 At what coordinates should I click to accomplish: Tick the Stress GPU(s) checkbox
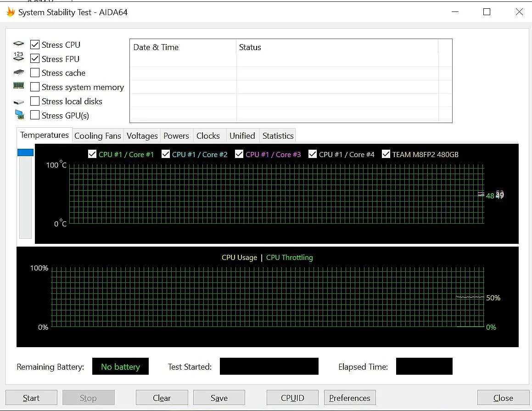click(x=35, y=115)
